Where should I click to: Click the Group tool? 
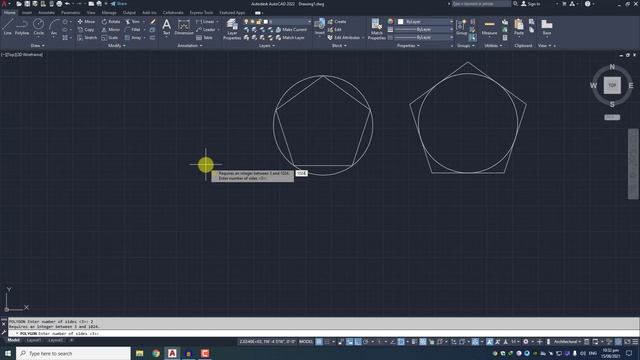point(461,27)
